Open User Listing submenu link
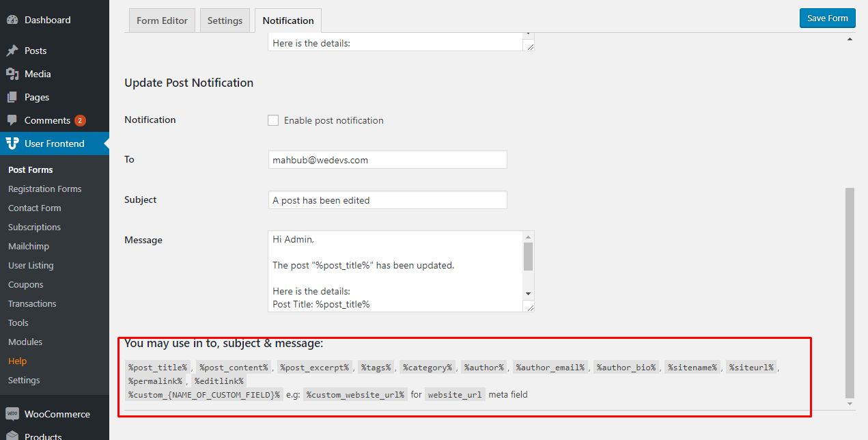 [31, 265]
